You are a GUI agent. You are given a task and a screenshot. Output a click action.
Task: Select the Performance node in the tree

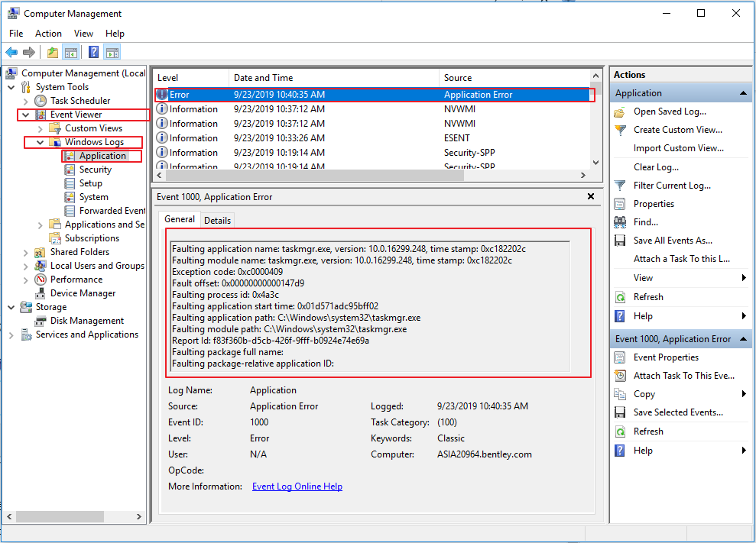(76, 280)
